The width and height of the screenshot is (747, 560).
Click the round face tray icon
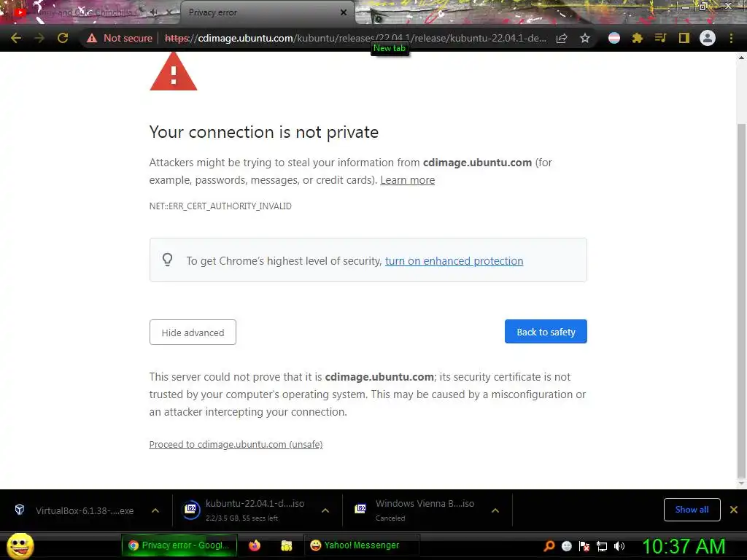pyautogui.click(x=566, y=546)
